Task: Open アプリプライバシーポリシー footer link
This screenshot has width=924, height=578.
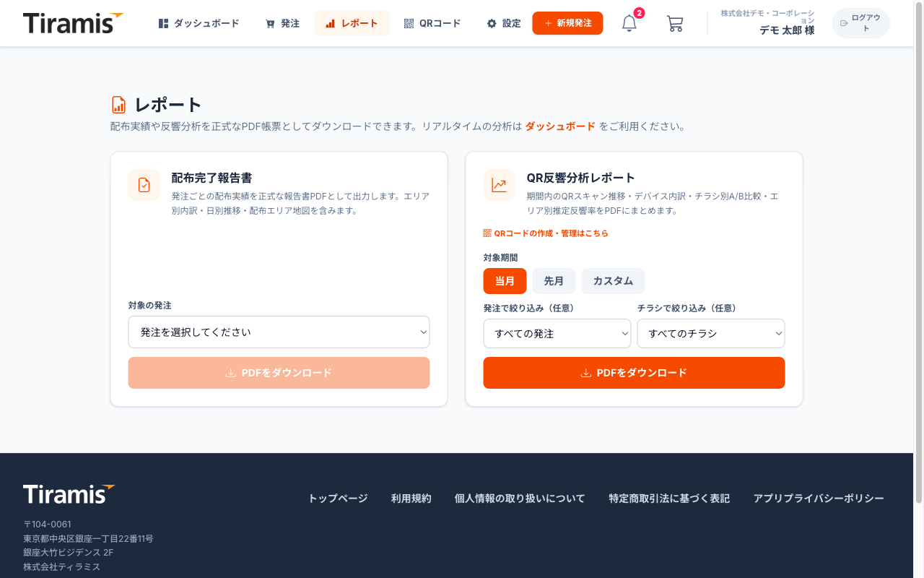Action: point(819,499)
